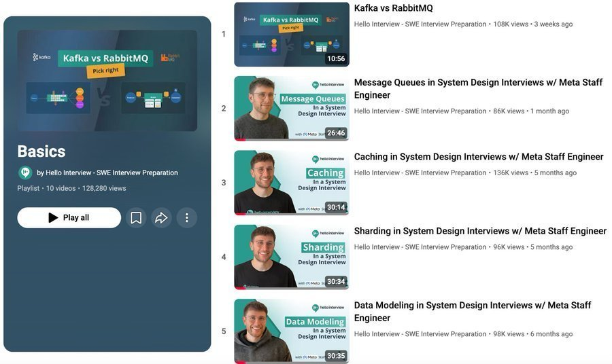This screenshot has height=364, width=612.
Task: Click channel name under Caching video
Action: [420, 172]
